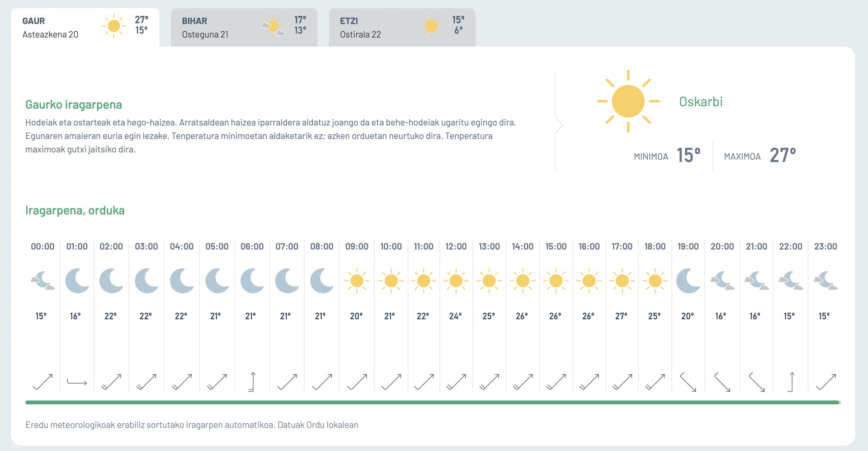Click the forecast description paragraph

(271, 136)
